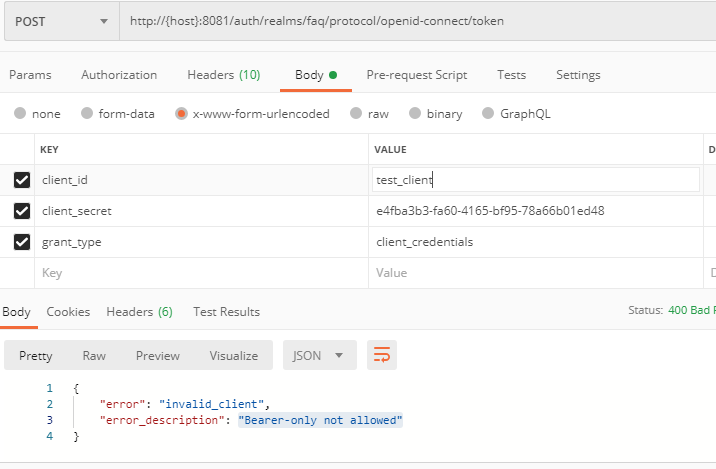Click the wrap lines icon in response toolbar
This screenshot has width=716, height=469.
click(x=382, y=355)
